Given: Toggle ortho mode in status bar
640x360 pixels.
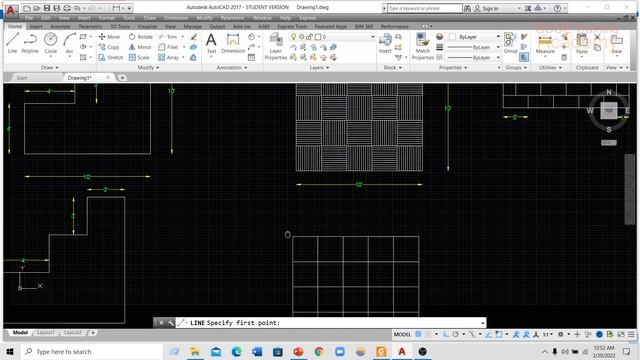Looking at the screenshot, I should click(x=446, y=334).
